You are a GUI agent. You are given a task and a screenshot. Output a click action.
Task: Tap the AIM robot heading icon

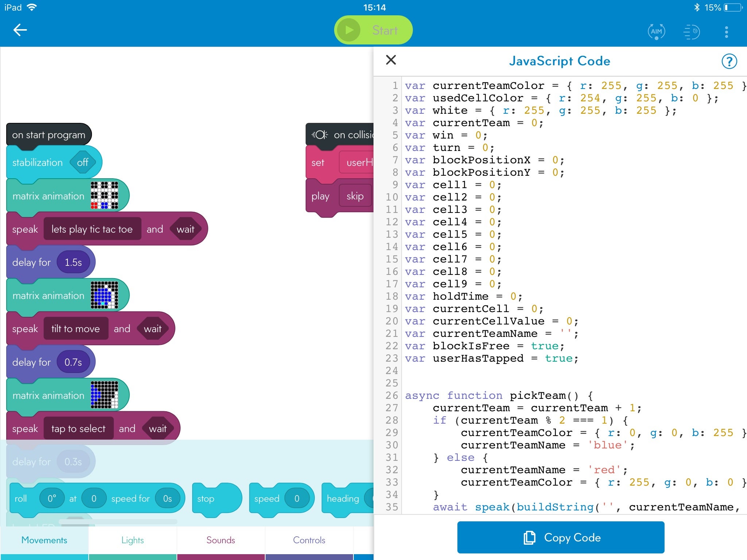click(656, 31)
